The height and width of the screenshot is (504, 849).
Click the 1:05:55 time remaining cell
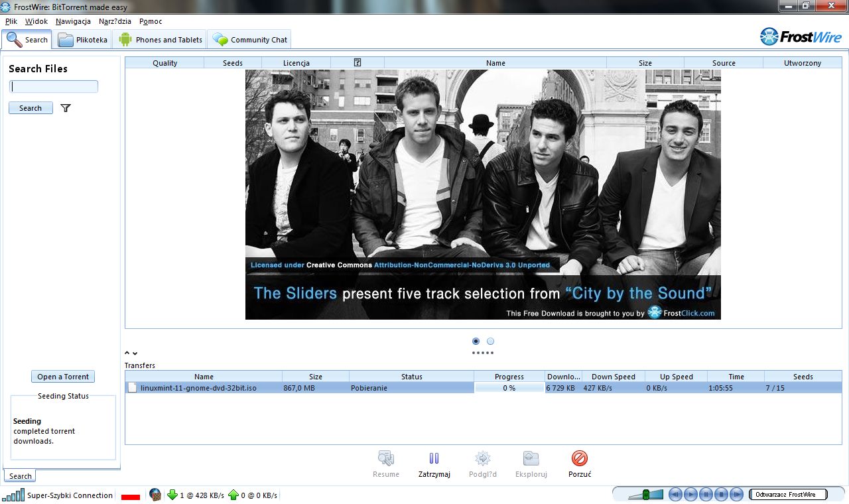click(x=736, y=388)
